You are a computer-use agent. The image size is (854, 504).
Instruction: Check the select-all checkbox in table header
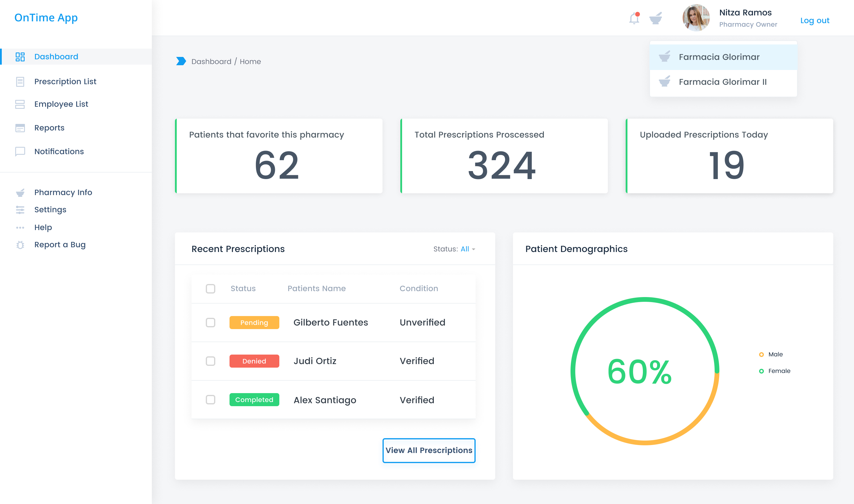(x=211, y=289)
